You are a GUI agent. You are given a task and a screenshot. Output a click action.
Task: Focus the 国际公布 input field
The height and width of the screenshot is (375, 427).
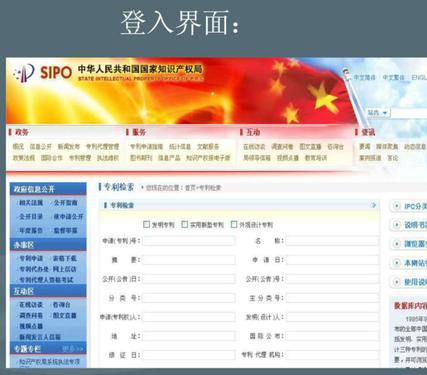coord(332,336)
